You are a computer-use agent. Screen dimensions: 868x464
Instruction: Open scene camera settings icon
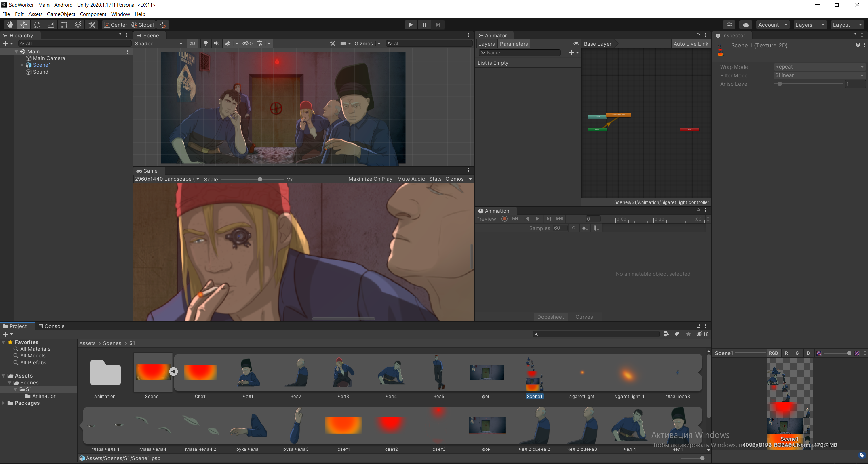(x=343, y=43)
